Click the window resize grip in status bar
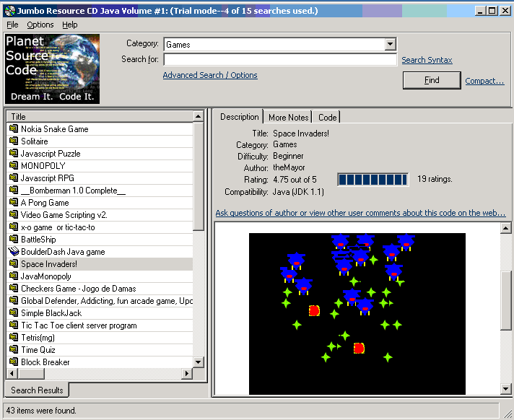This screenshot has height=420, width=514. click(x=507, y=413)
